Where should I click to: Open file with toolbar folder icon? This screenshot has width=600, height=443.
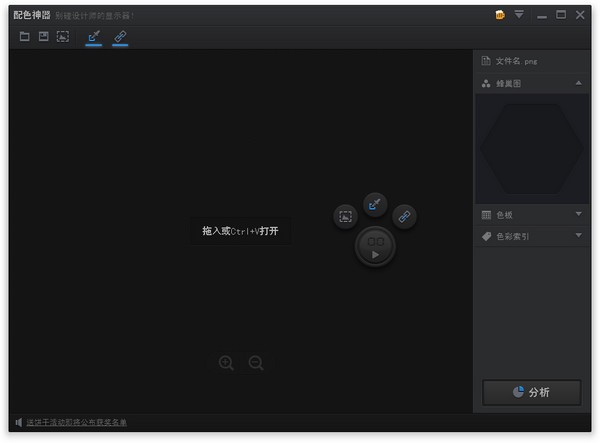point(24,37)
